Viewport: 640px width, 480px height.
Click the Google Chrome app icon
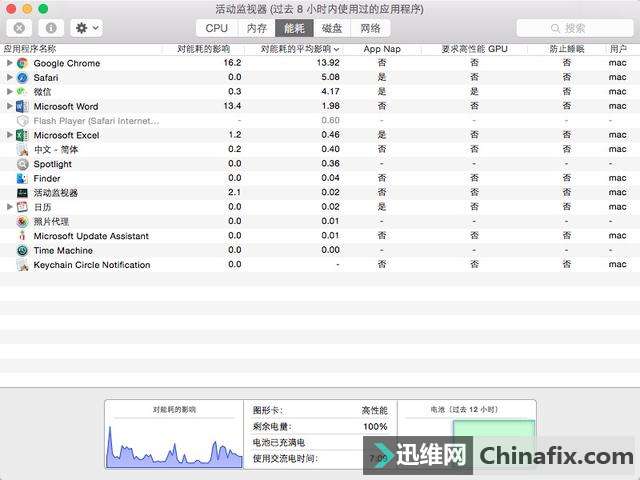point(22,63)
